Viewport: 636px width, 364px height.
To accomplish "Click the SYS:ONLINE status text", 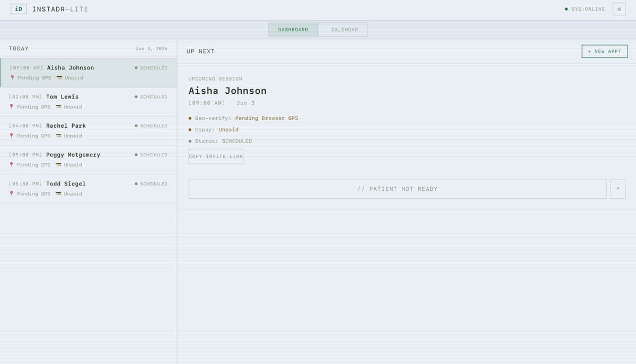I will [x=588, y=9].
